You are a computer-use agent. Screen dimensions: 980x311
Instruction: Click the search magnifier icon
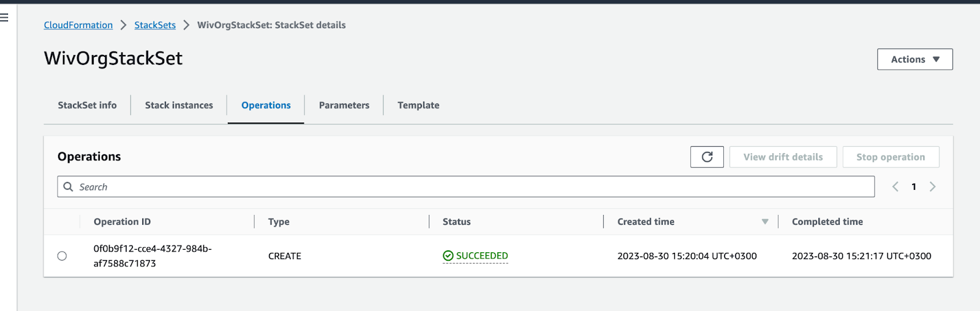coord(69,187)
